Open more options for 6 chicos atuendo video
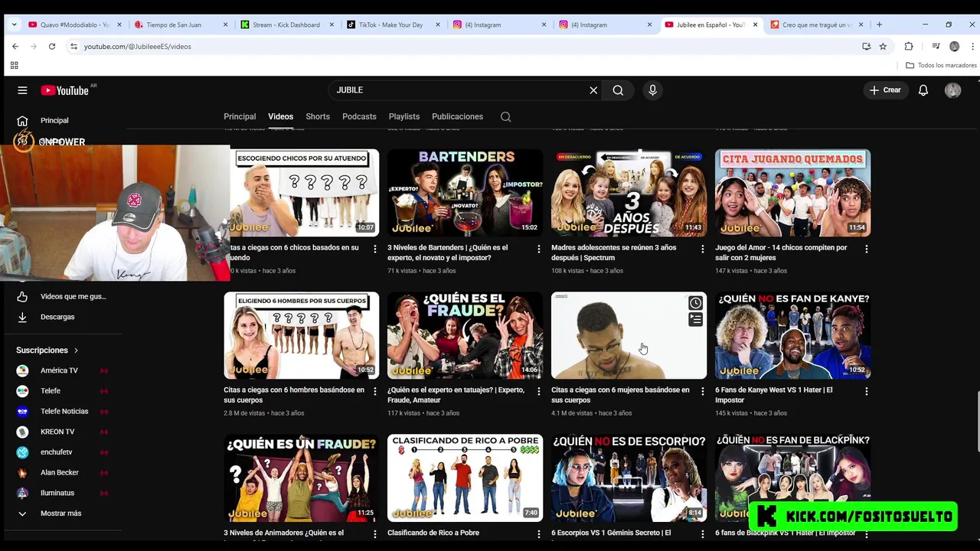Screen dimensions: 980x551 [x=374, y=249]
